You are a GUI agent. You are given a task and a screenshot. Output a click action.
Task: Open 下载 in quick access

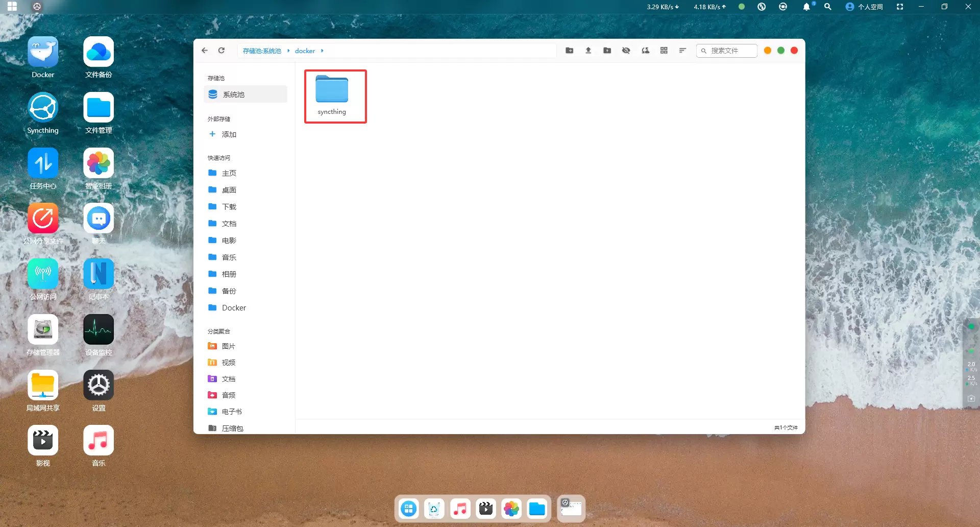[x=229, y=207]
